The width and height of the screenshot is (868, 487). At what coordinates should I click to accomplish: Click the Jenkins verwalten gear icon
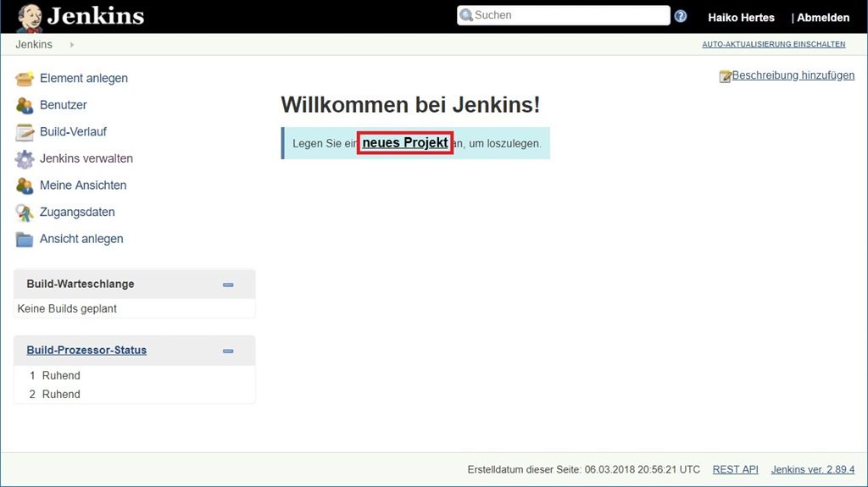click(x=25, y=159)
